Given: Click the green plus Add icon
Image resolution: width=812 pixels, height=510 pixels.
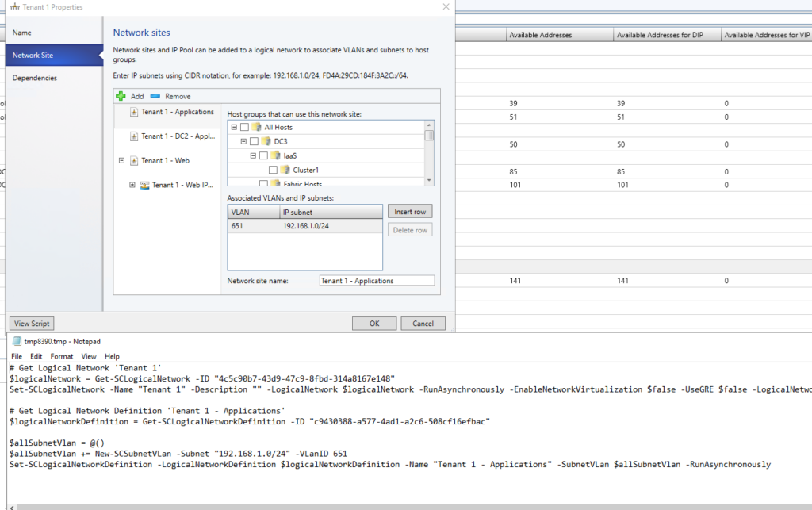Looking at the screenshot, I should (121, 96).
